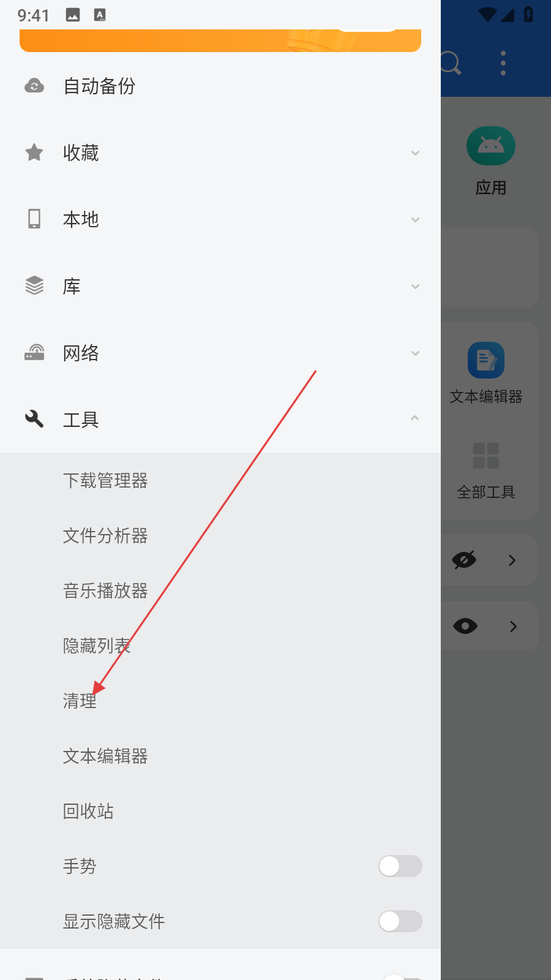Open 回收站 entry
551x980 pixels.
tap(88, 812)
